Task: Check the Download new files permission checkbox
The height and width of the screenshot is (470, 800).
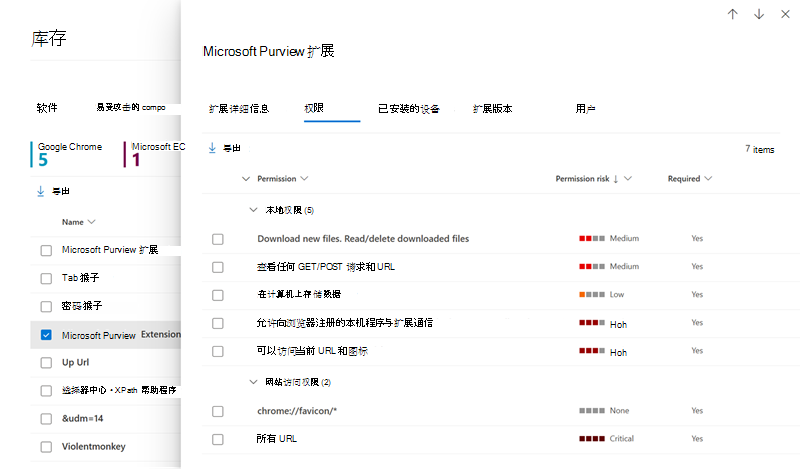Action: pos(218,239)
